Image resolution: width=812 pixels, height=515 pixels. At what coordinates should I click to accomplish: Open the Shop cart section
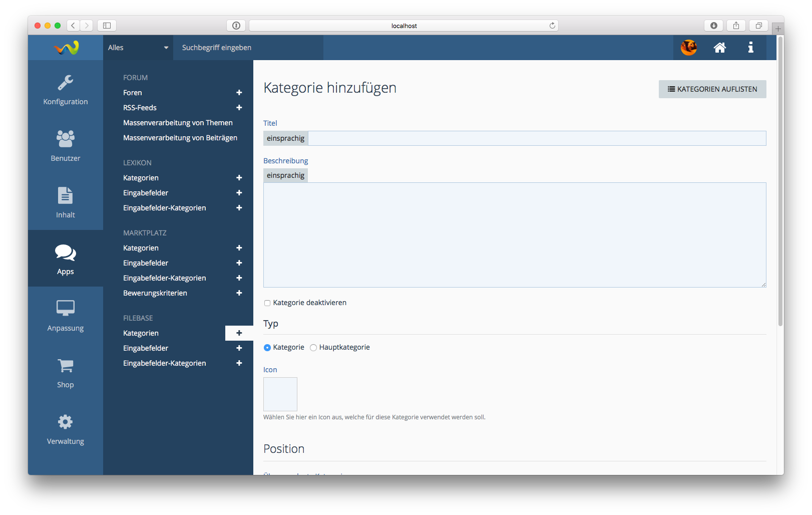[x=66, y=373]
